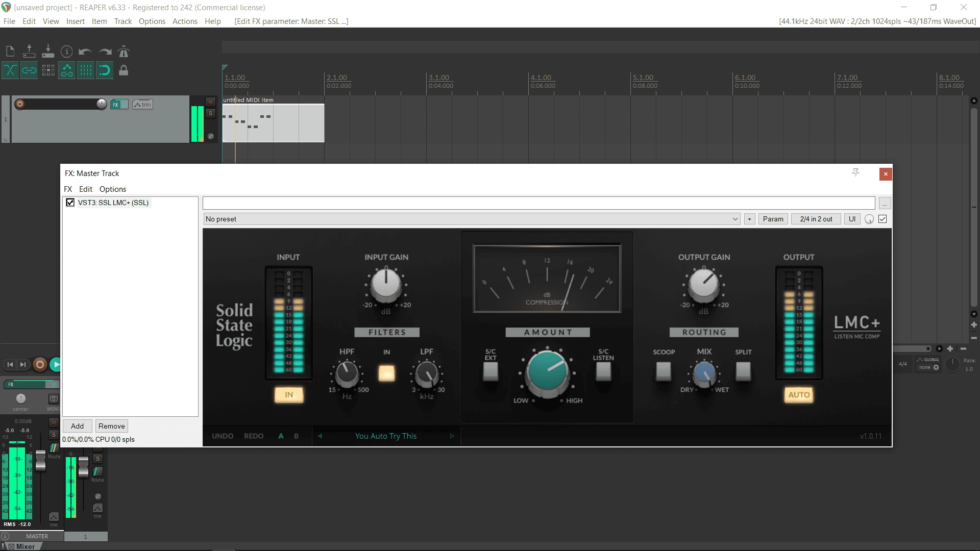Click the Save project icon
The height and width of the screenshot is (551, 980).
48,52
